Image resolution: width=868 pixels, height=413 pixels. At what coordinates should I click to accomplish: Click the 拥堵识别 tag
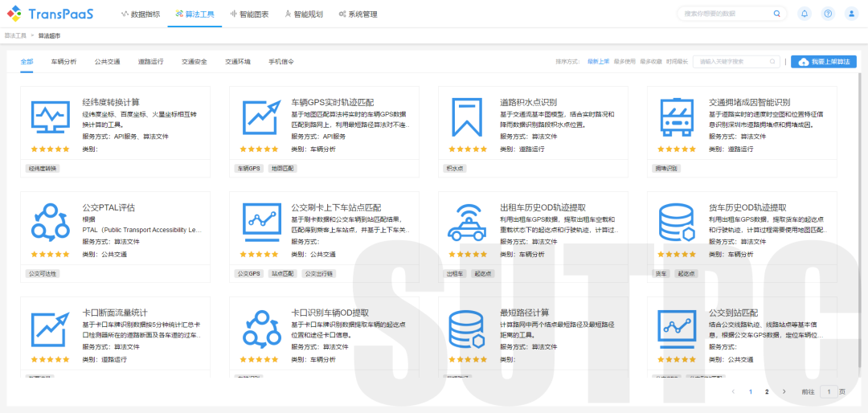click(x=666, y=168)
